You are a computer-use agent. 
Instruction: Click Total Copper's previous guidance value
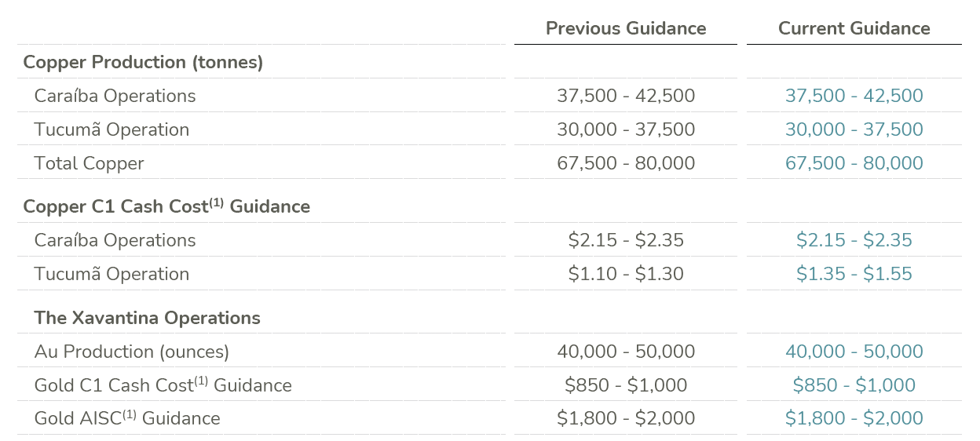[626, 164]
